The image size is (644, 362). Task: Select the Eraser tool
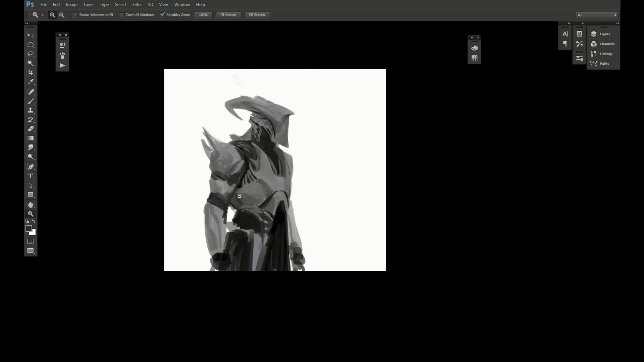pyautogui.click(x=31, y=129)
